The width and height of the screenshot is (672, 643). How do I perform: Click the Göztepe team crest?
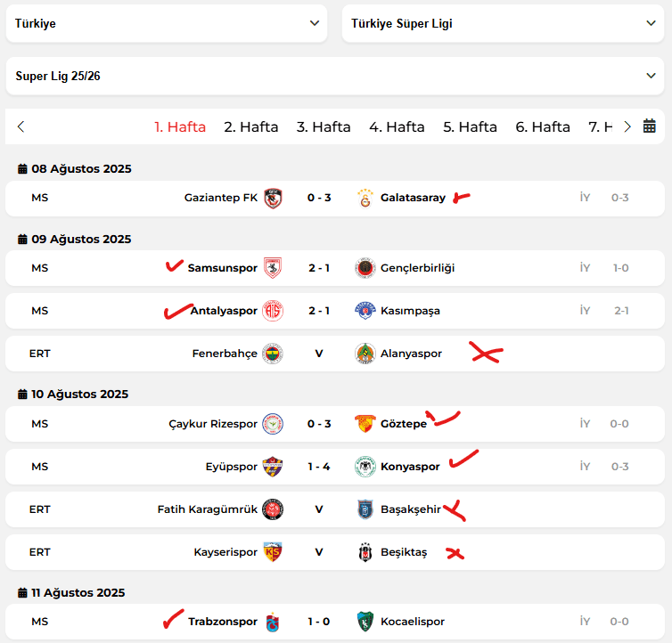(365, 424)
